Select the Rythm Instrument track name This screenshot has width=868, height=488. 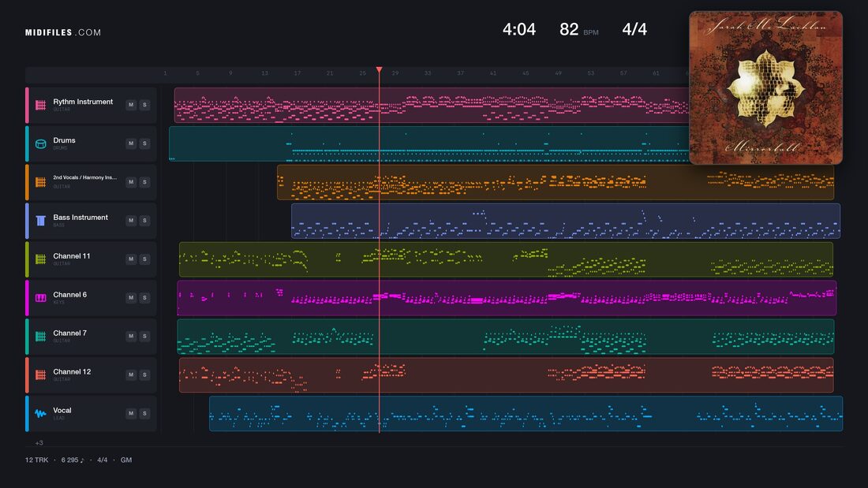(x=83, y=102)
